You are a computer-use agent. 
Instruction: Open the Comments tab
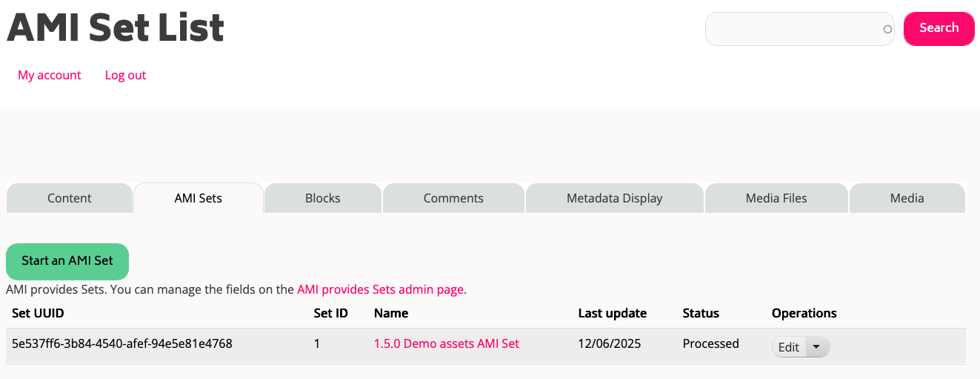point(453,198)
